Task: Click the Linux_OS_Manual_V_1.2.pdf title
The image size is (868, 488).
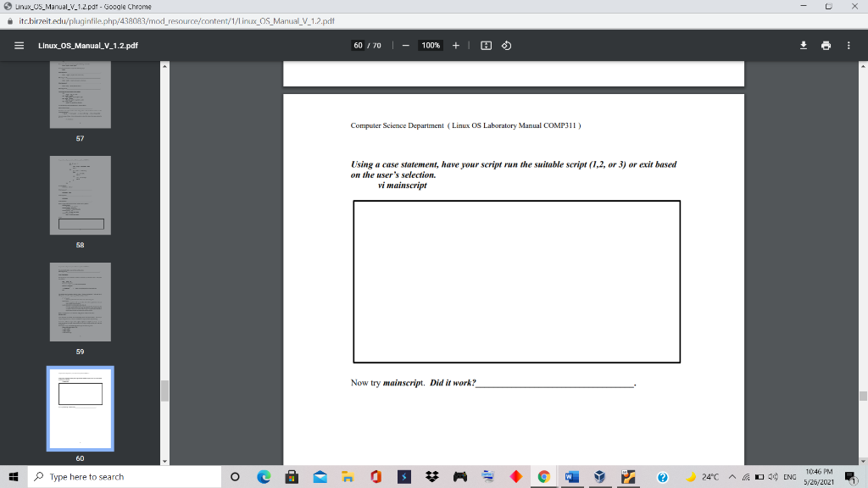Action: [88, 46]
